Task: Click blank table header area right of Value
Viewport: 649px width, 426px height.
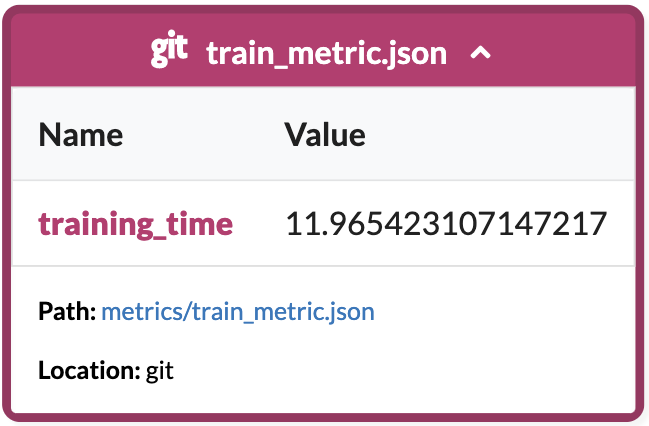Action: [500, 134]
